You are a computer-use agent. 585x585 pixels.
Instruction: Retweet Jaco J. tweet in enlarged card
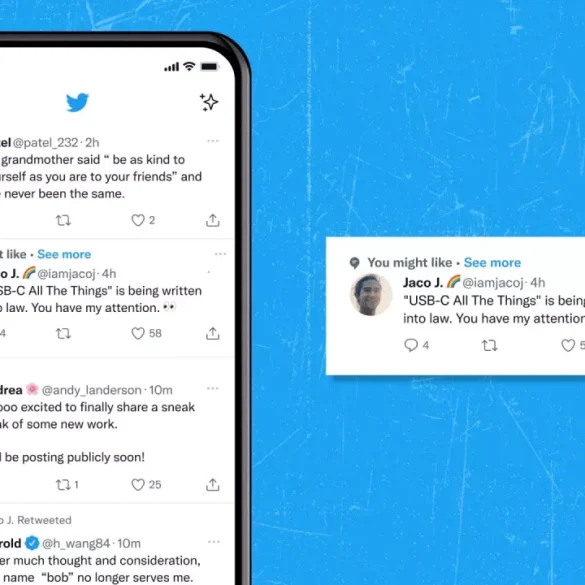(489, 345)
